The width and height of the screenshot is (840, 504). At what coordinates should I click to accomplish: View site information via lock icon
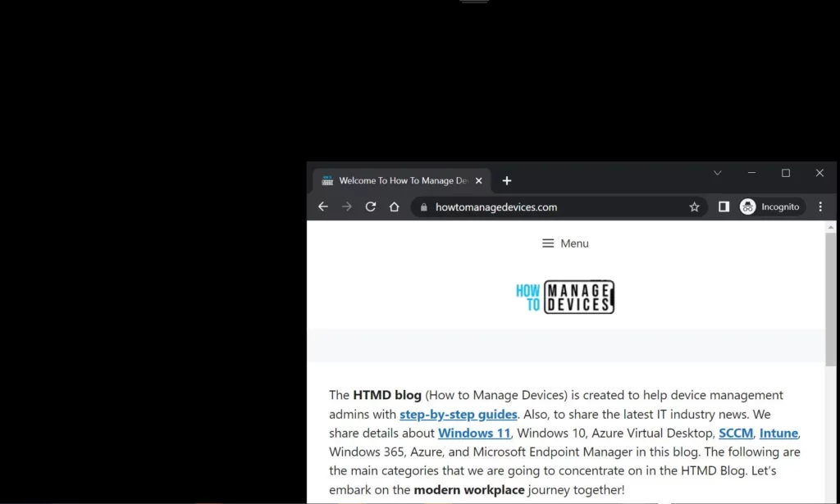coord(424,207)
